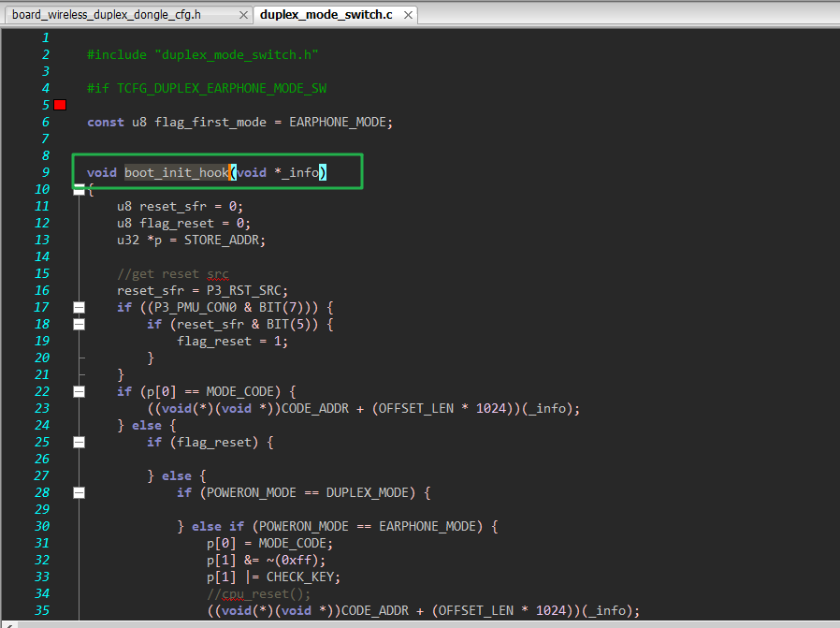This screenshot has width=840, height=628.
Task: Switch to the board_wireless_duplex_dongle_cfg.h tab
Action: (106, 14)
